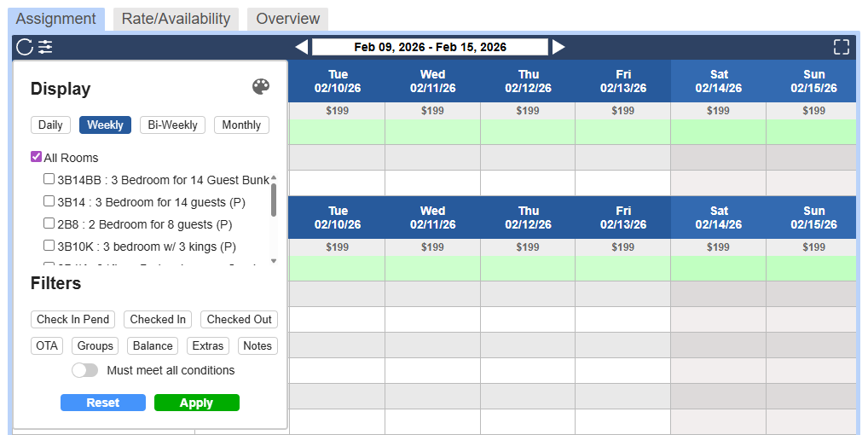Open the Overview tab
868x435 pixels.
pos(287,19)
